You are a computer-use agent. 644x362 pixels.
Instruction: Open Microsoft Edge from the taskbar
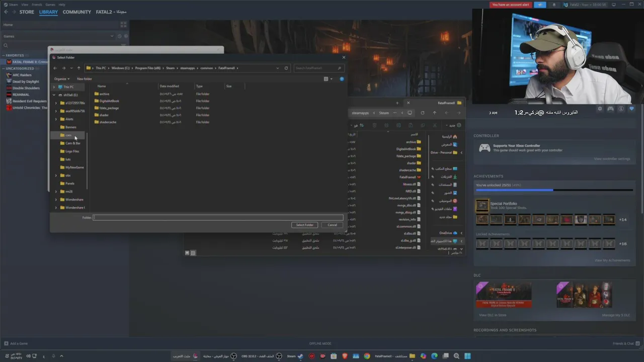click(x=434, y=356)
